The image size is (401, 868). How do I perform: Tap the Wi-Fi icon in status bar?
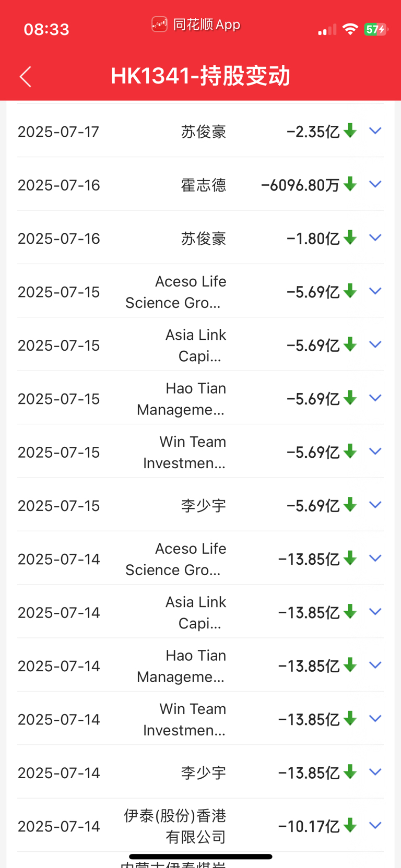350,30
